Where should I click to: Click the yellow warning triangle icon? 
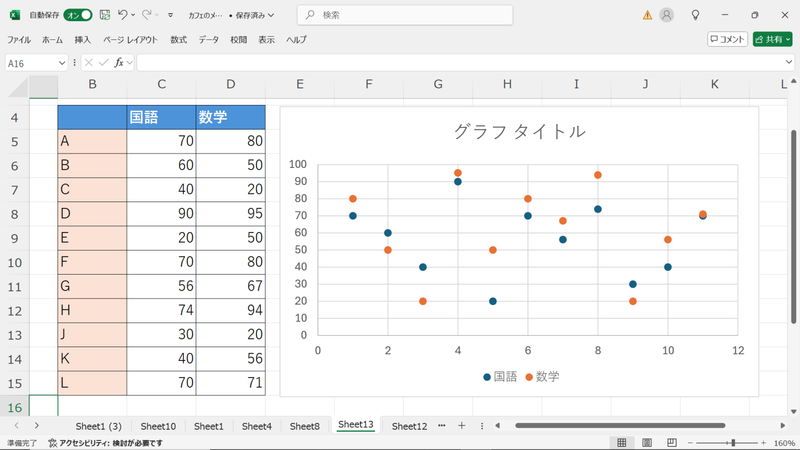point(647,15)
